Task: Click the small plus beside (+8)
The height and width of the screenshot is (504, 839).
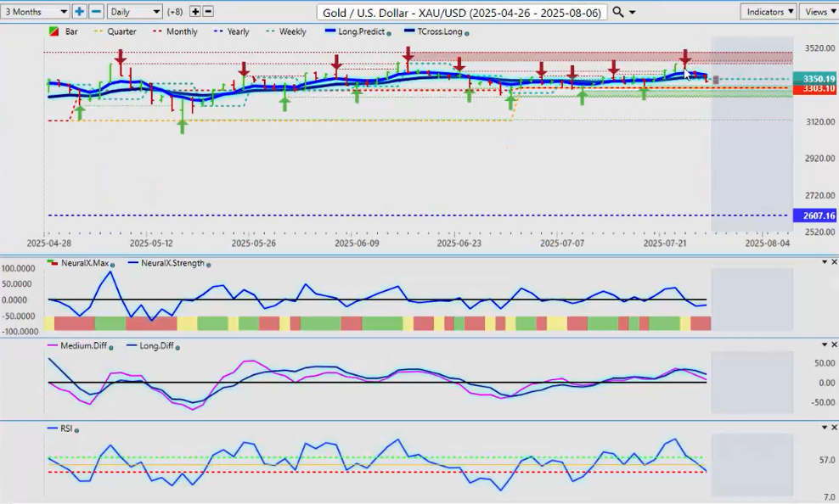Action: pos(194,12)
